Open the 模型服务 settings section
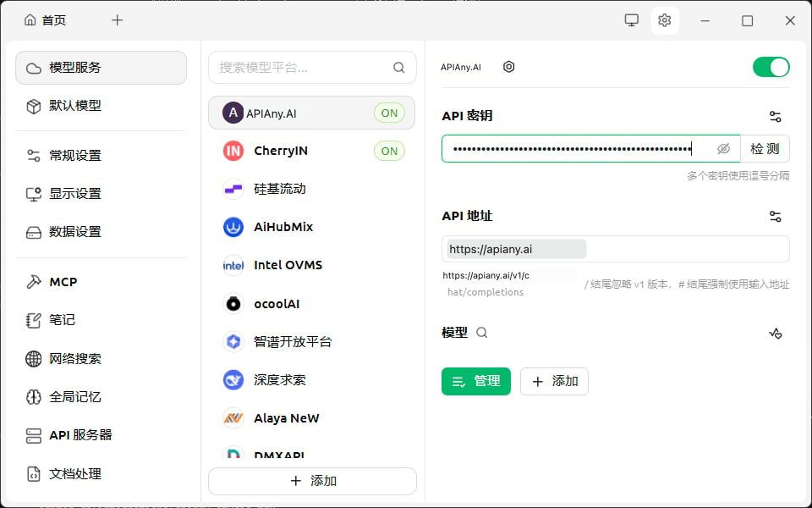The image size is (812, 508). 101,68
